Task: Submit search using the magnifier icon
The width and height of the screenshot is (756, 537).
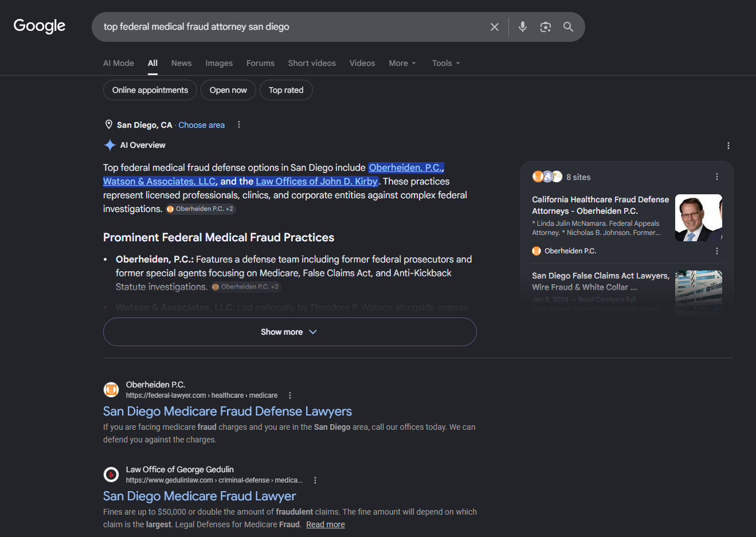Action: (x=568, y=27)
